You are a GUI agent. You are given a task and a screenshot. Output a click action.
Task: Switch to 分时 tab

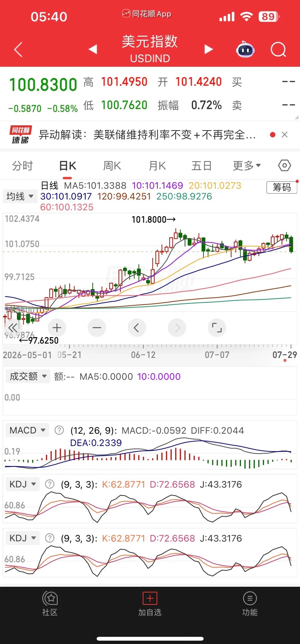(x=23, y=166)
